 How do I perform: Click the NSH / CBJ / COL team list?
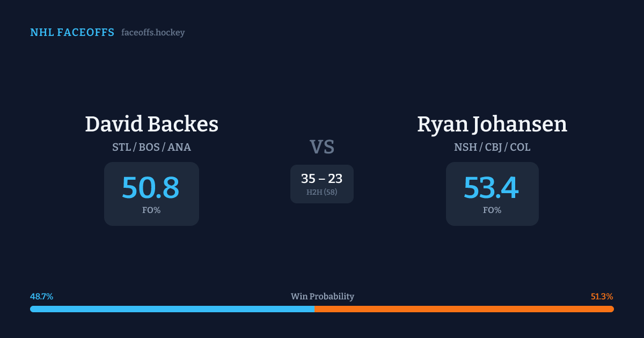point(492,147)
